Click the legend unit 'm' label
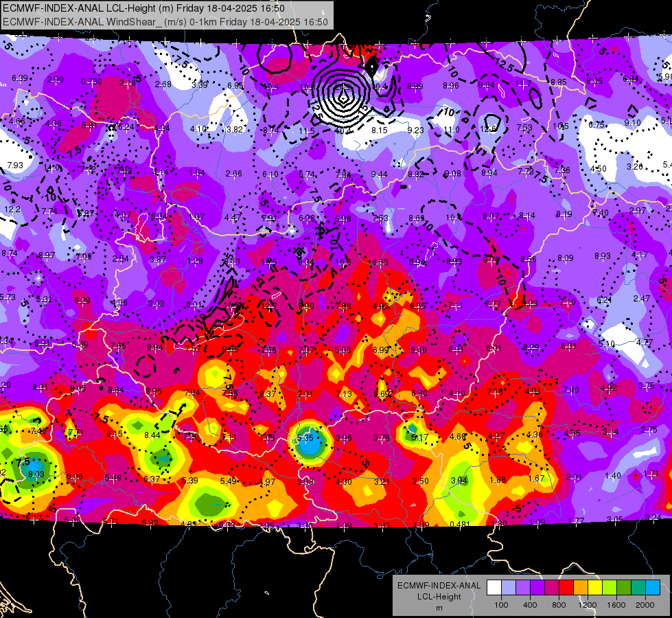672x618 pixels. tap(439, 608)
